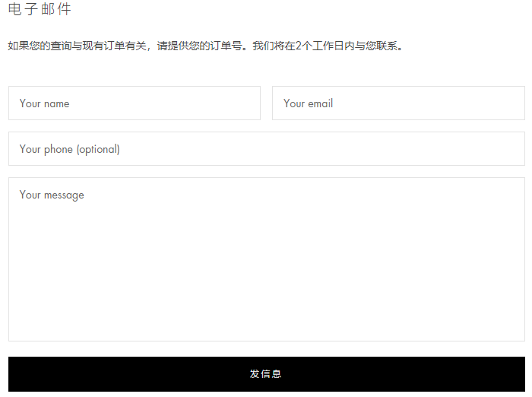Click the 电子邮件 heading text
The height and width of the screenshot is (397, 532).
[x=40, y=9]
